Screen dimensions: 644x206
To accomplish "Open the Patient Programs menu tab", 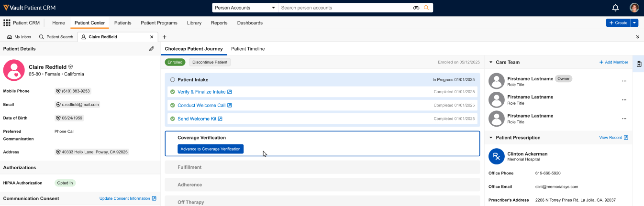I will (159, 23).
